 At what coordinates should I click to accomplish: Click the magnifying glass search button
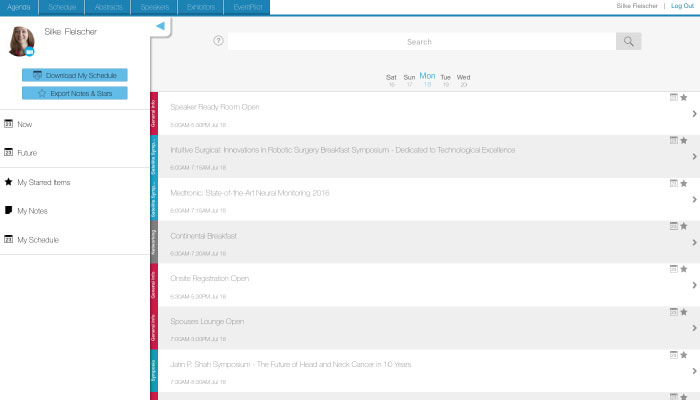pyautogui.click(x=629, y=42)
